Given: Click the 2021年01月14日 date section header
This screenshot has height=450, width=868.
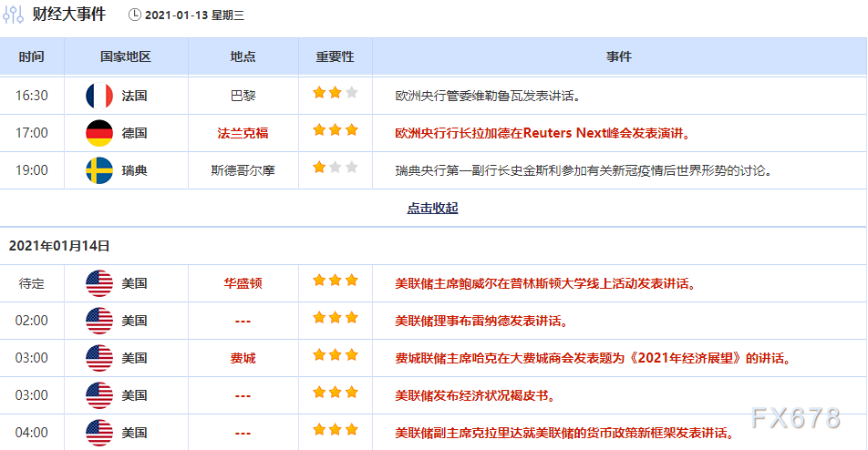Looking at the screenshot, I should pyautogui.click(x=59, y=246).
